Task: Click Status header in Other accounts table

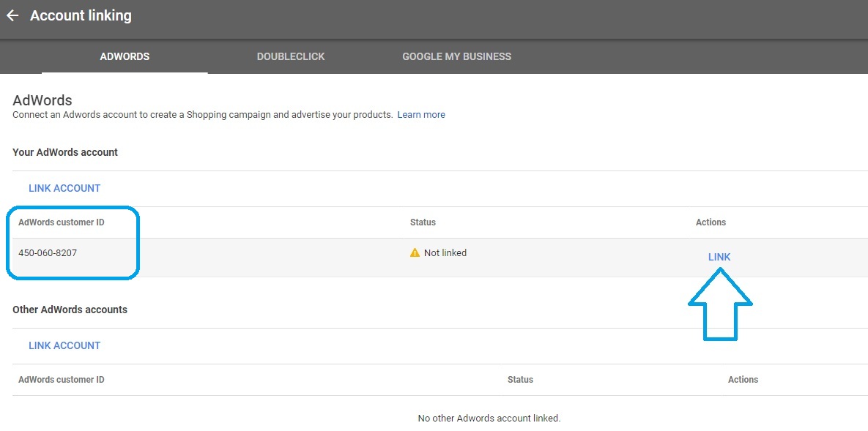Action: tap(520, 380)
